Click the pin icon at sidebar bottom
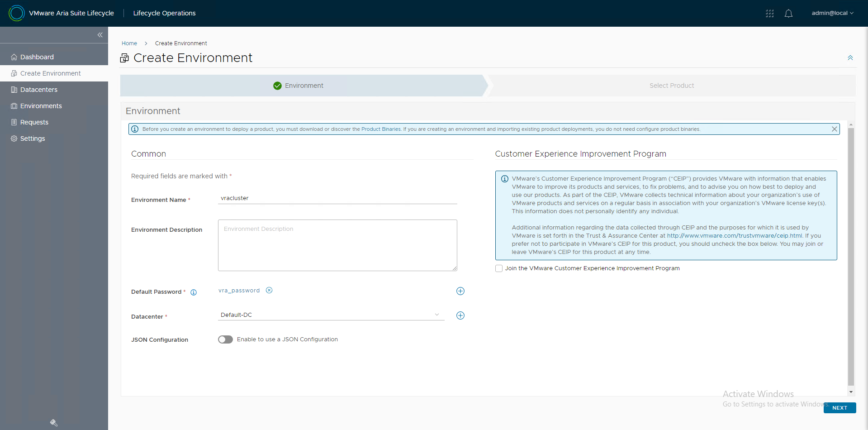The width and height of the screenshot is (868, 430). pos(53,423)
